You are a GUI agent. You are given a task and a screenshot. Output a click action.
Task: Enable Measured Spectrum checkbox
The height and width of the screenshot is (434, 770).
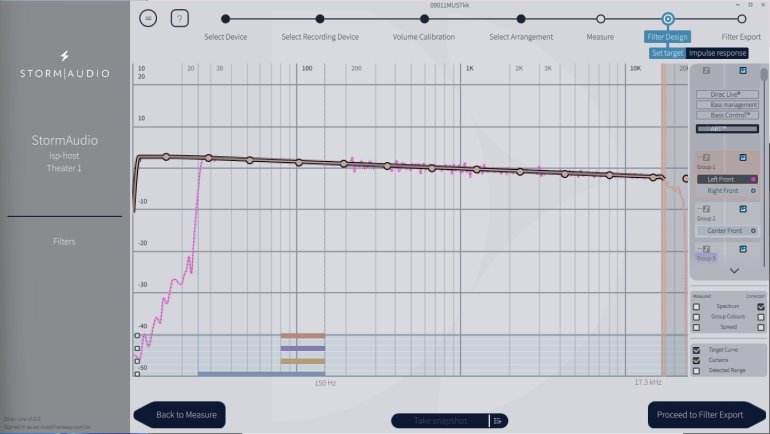pyautogui.click(x=696, y=307)
